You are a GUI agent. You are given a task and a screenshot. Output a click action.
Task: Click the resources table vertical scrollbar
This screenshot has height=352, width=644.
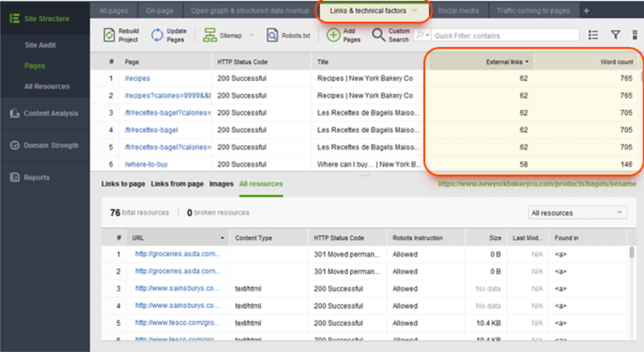pos(632,254)
